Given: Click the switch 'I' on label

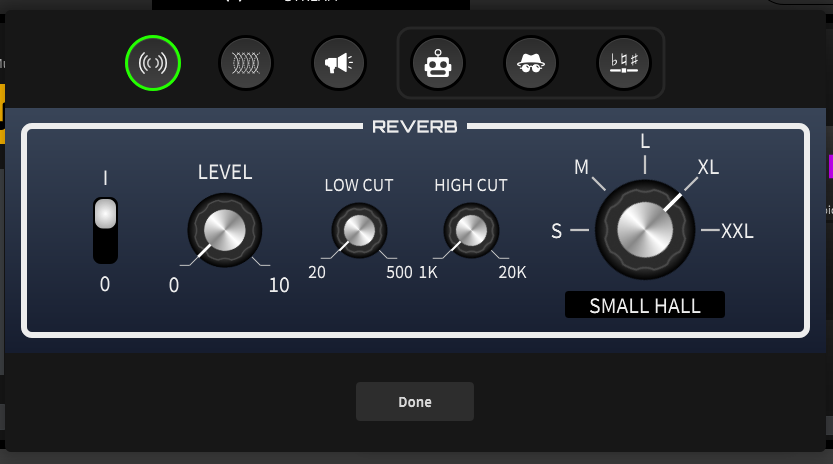Looking at the screenshot, I should pyautogui.click(x=105, y=178).
